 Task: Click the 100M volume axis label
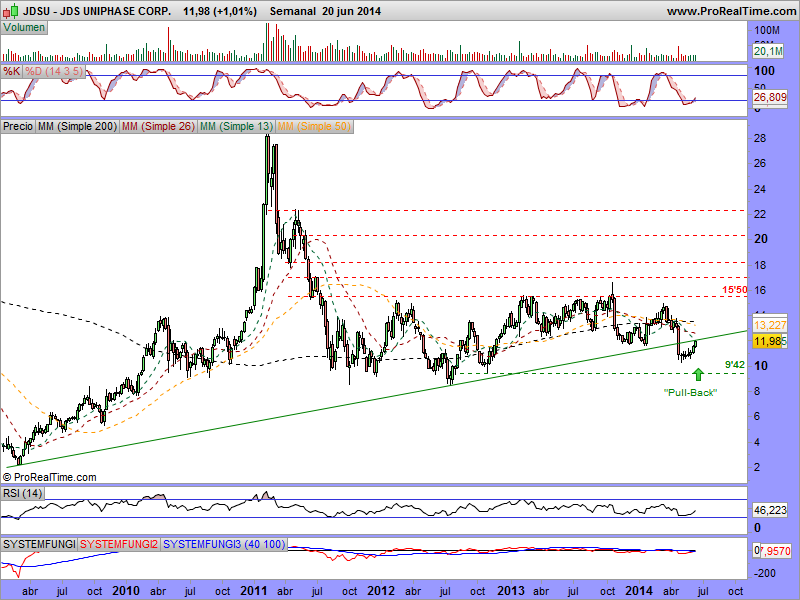coord(767,31)
